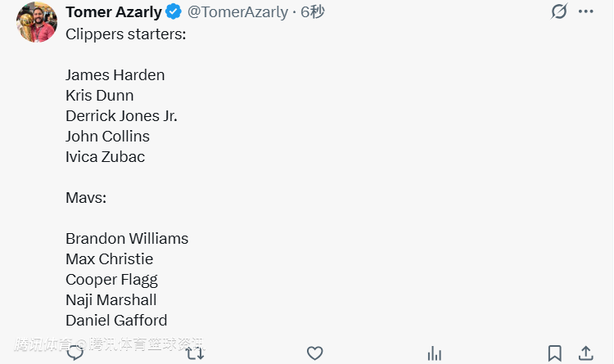Share the tweet via the upload arrow icon
The height and width of the screenshot is (364, 614).
[586, 353]
